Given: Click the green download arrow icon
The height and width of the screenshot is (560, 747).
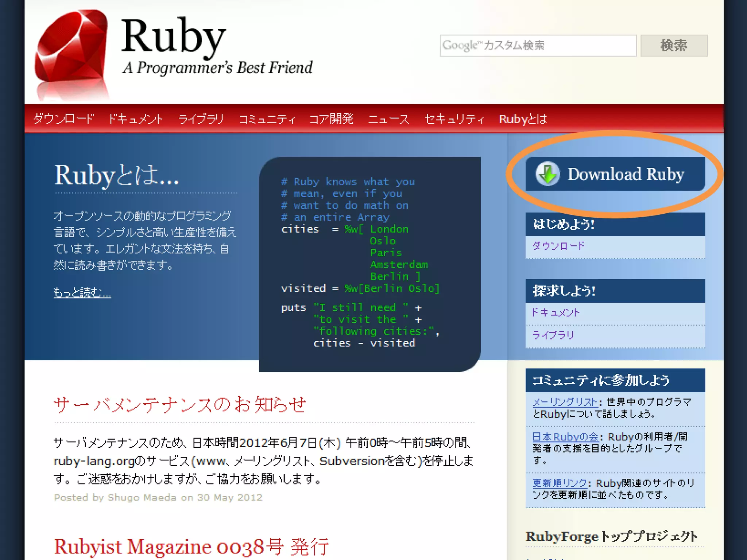Looking at the screenshot, I should tap(547, 174).
